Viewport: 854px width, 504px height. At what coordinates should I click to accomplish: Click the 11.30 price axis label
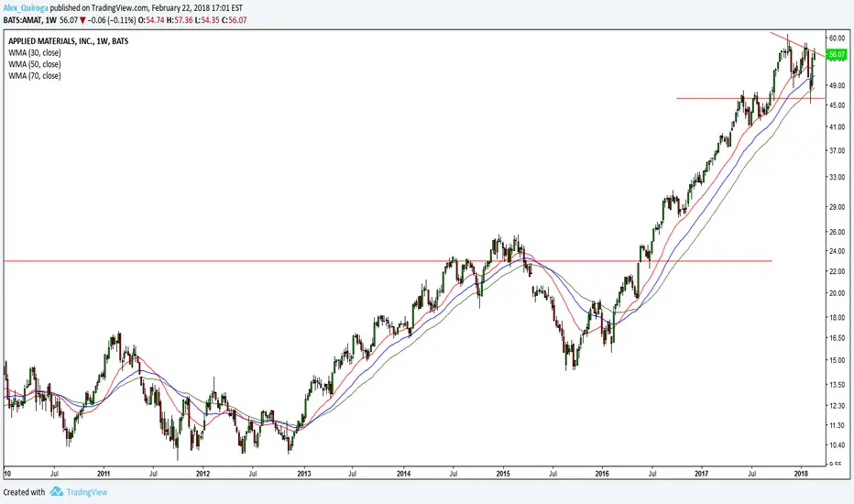[836, 425]
